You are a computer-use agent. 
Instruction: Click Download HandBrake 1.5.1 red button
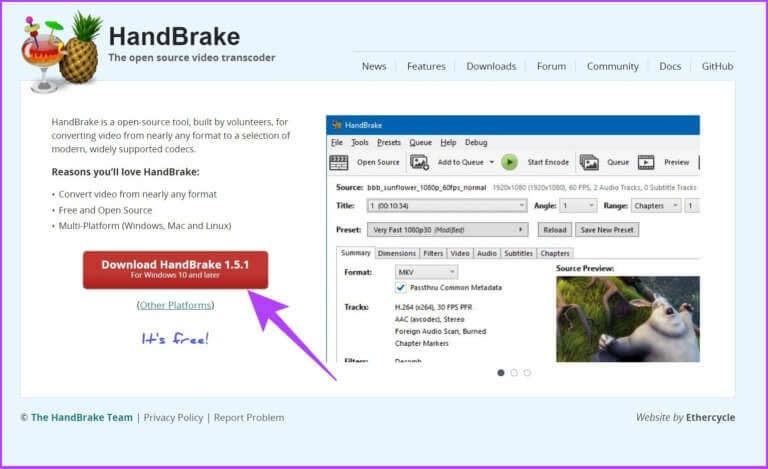pos(175,270)
